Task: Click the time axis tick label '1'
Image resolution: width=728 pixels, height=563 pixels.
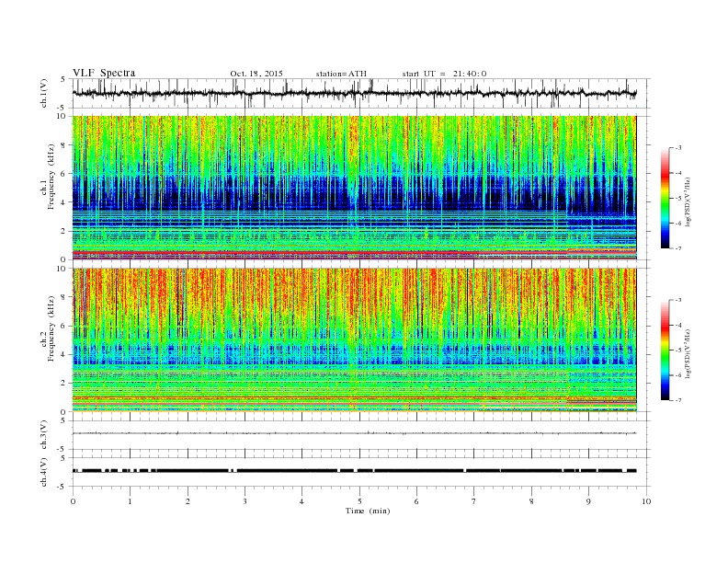Action: click(x=130, y=501)
